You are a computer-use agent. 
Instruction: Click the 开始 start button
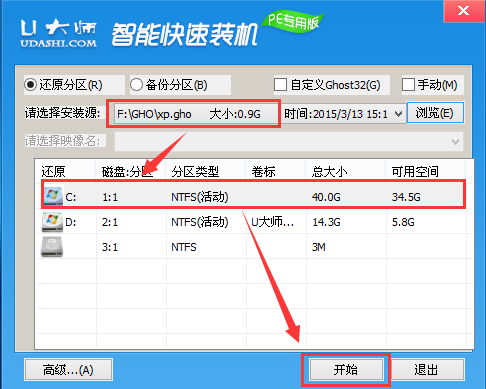(x=346, y=370)
